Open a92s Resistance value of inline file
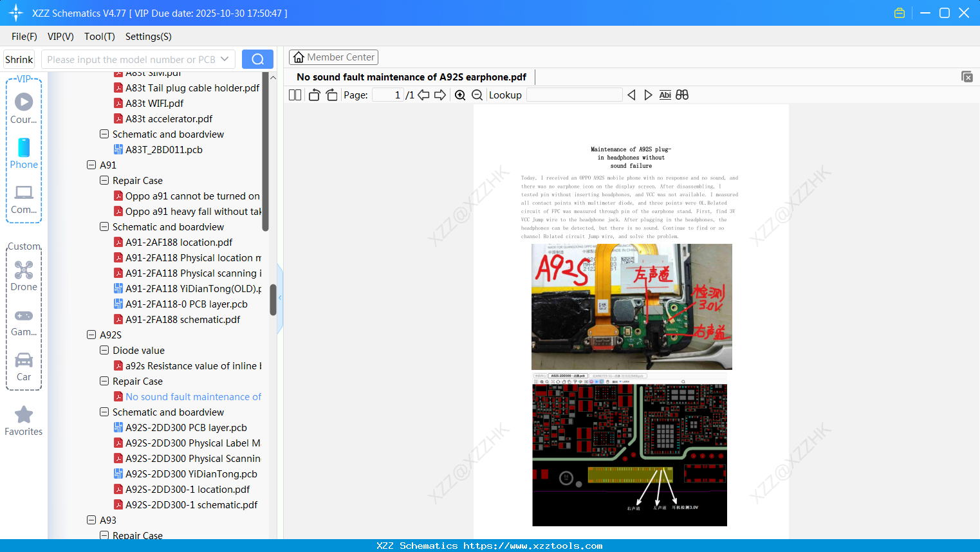Screen dimensions: 980x552 [188, 365]
